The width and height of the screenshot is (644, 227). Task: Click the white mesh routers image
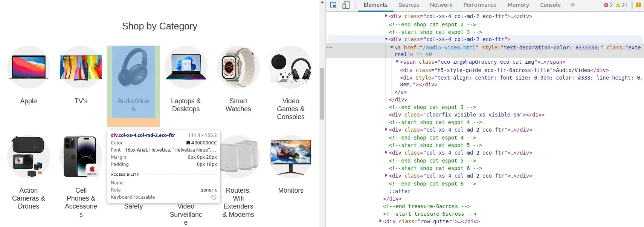tap(240, 156)
